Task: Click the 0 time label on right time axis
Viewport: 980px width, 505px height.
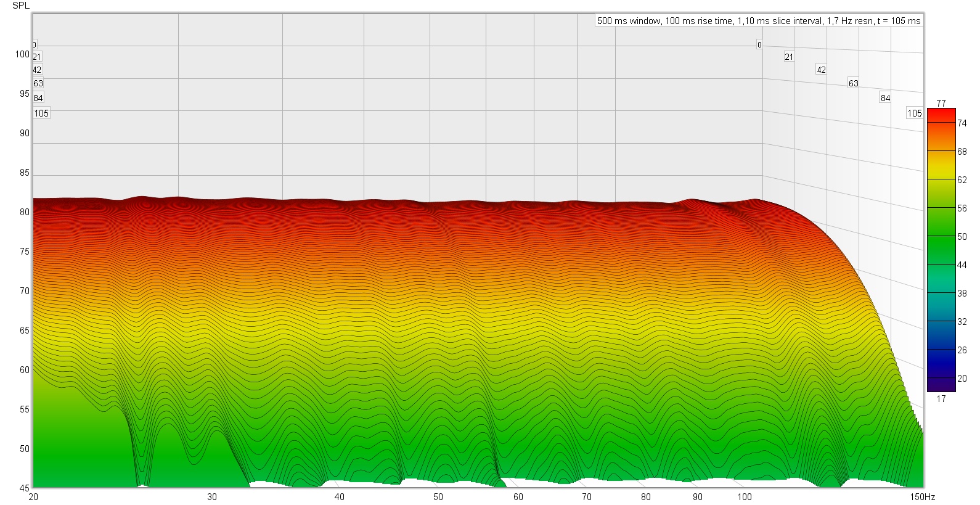Action: [759, 44]
